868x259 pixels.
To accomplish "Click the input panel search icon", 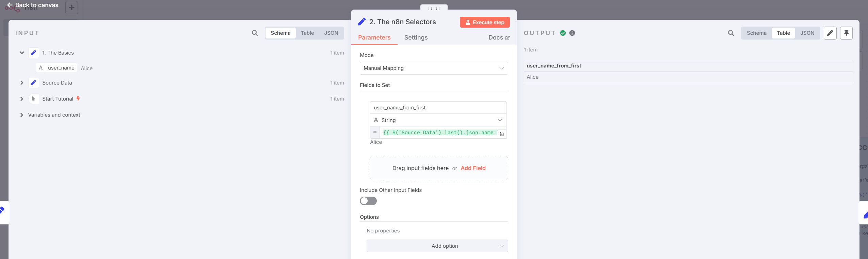I will pyautogui.click(x=255, y=33).
